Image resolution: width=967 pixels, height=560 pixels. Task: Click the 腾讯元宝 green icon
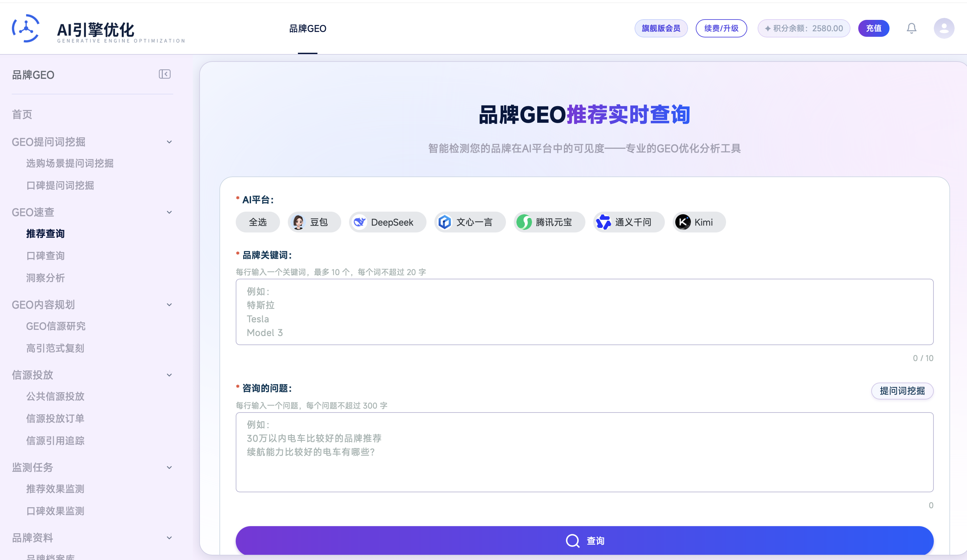point(524,222)
